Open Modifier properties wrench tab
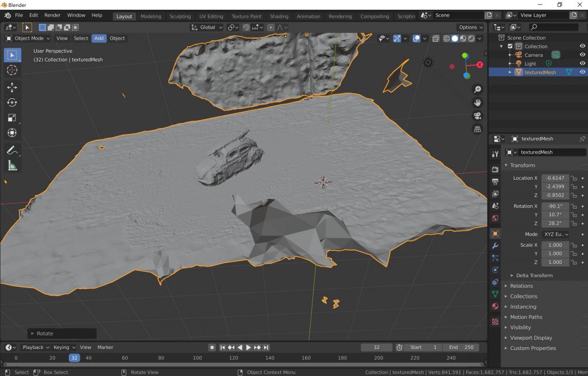Image resolution: width=588 pixels, height=376 pixels. (495, 246)
